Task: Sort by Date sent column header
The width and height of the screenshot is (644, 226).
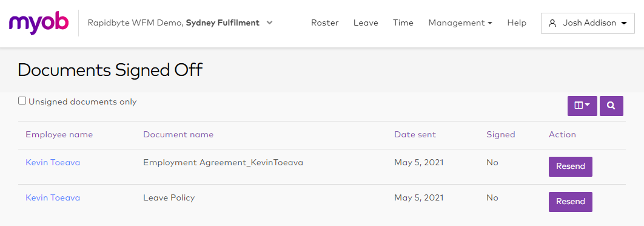Action: tap(415, 135)
